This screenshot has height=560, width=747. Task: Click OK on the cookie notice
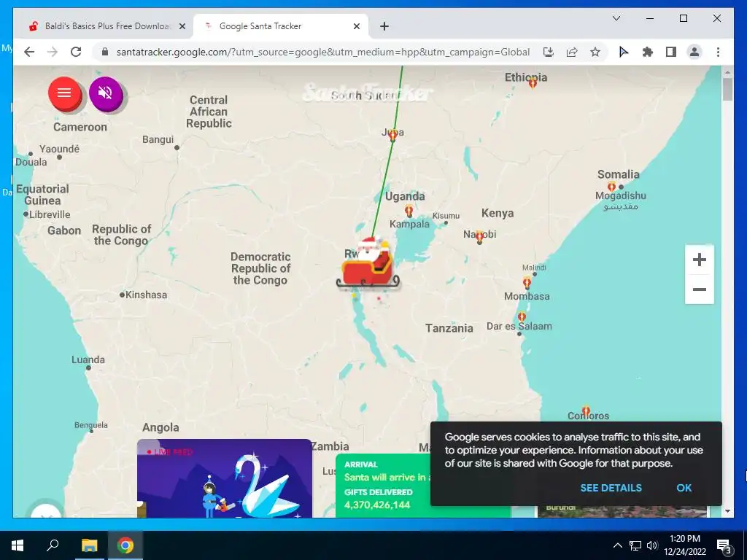pos(684,488)
